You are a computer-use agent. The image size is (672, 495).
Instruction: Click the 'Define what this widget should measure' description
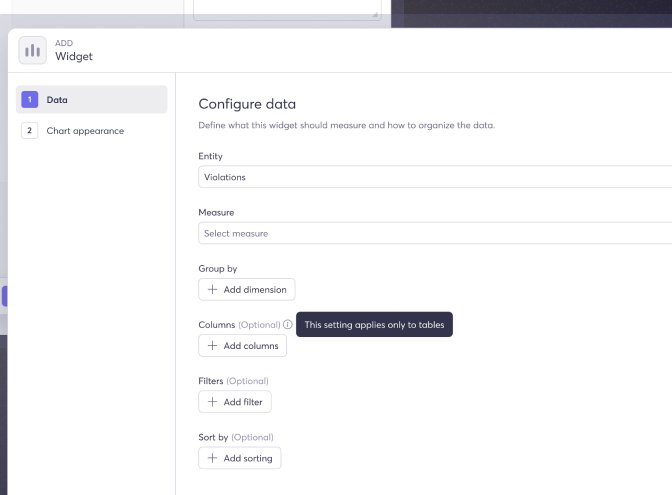coord(346,125)
